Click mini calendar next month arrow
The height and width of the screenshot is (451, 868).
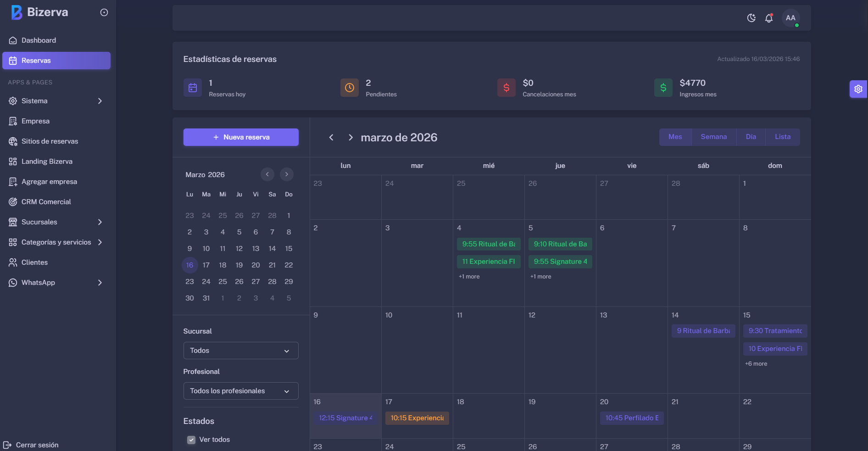pos(286,174)
